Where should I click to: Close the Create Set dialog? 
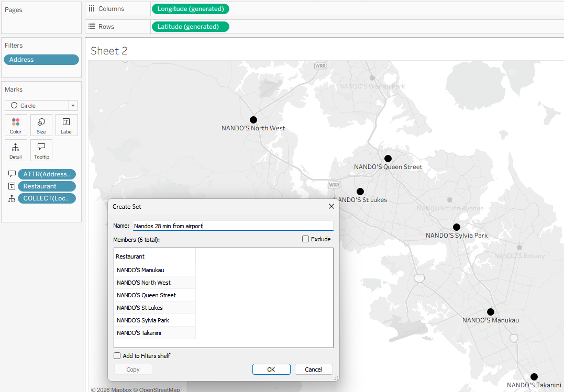tap(331, 206)
